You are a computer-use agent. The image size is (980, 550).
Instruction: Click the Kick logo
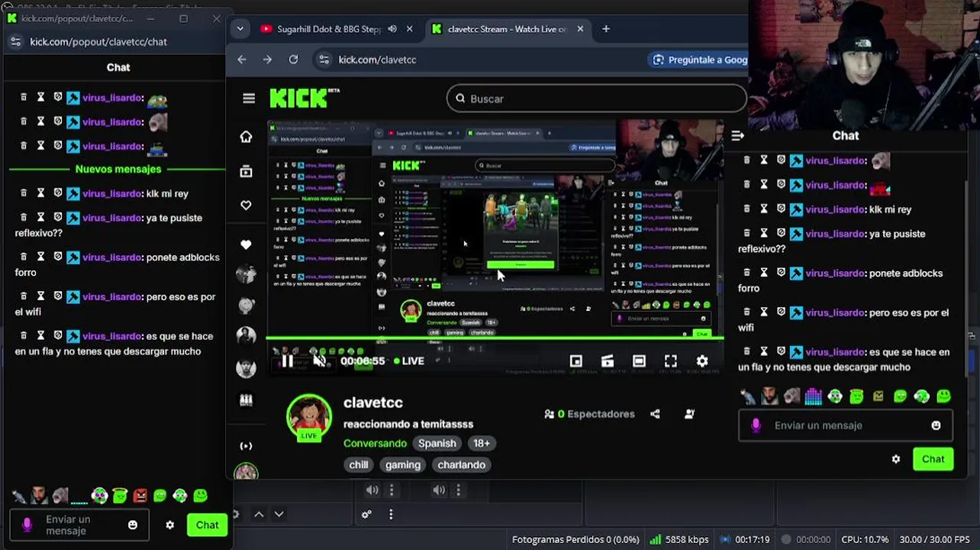305,98
